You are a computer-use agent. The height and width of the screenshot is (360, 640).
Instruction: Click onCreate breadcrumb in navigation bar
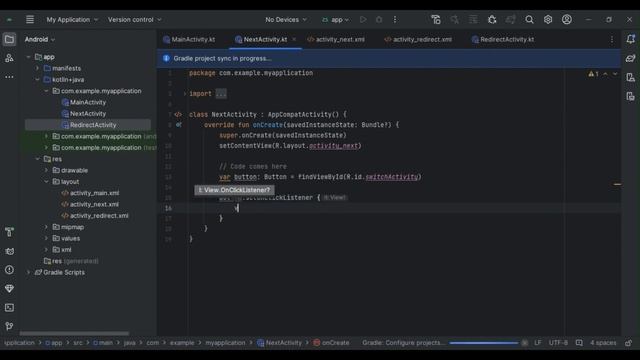tap(331, 343)
